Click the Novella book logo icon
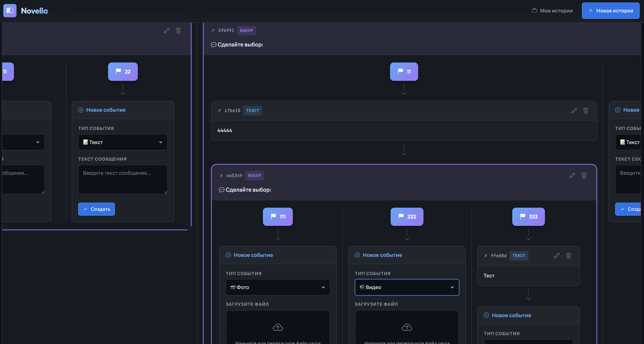This screenshot has width=644, height=344. pos(10,10)
